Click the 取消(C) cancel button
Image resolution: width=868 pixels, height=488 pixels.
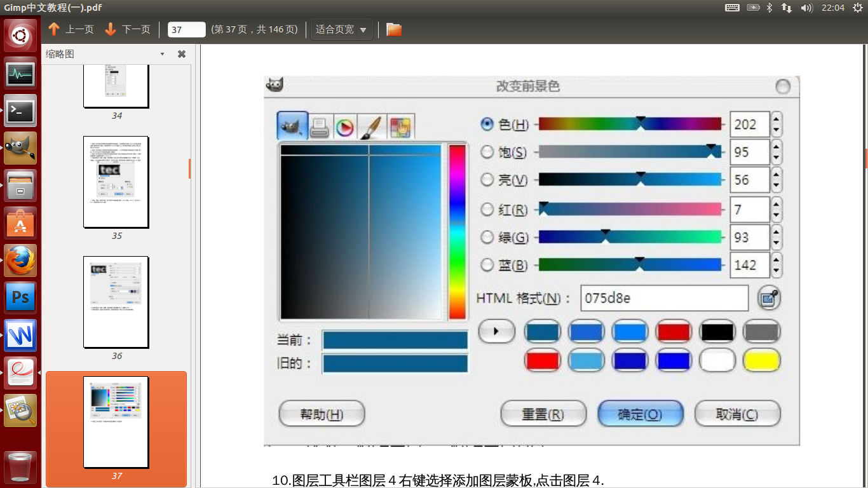click(738, 414)
